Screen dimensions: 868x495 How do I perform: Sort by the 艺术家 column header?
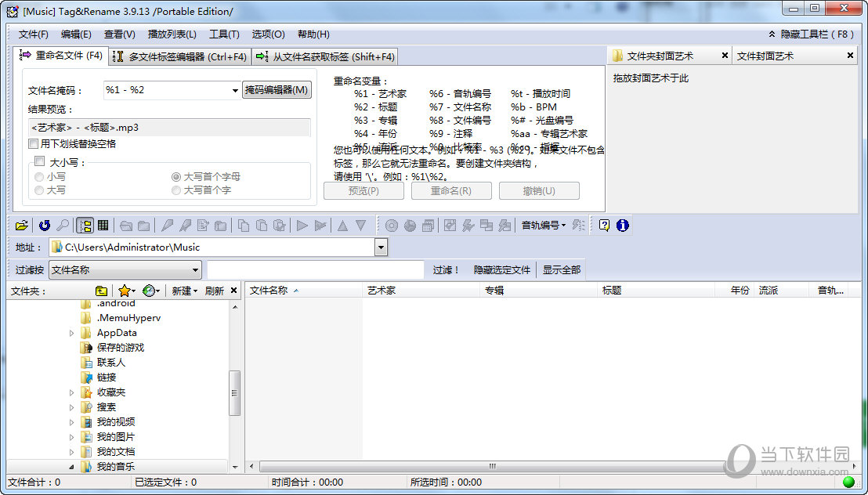[421, 291]
